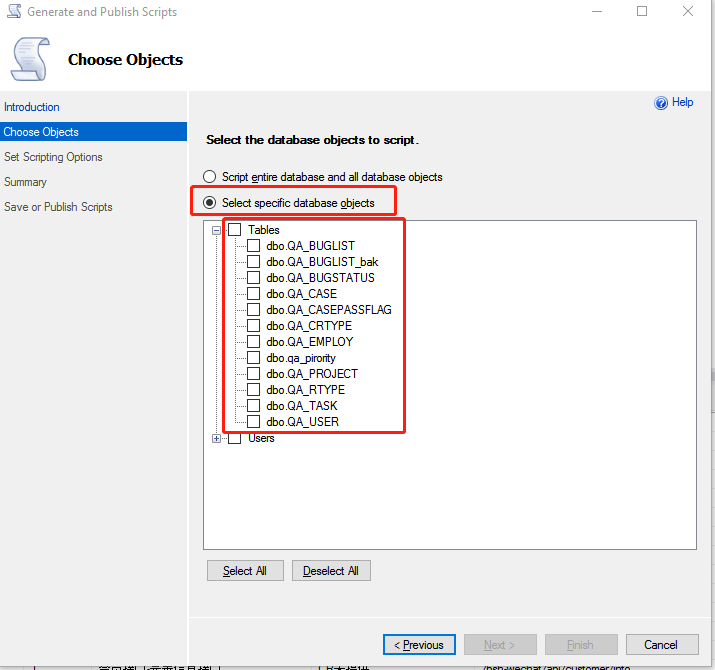Check the dbo.QA_BUGLIST_bak checkbox
715x670 pixels.
coord(254,261)
